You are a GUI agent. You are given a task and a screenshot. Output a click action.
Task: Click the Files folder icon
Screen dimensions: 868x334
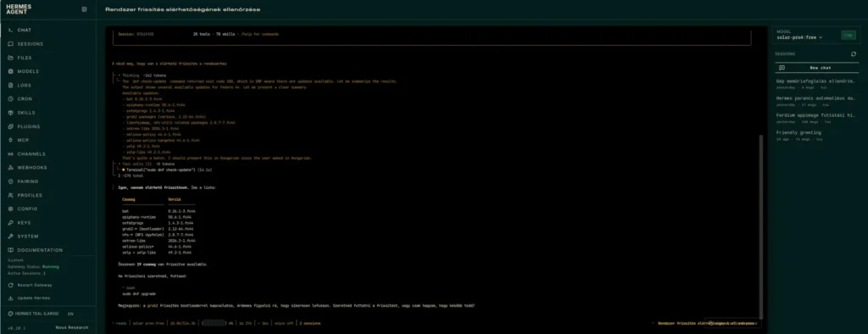point(10,58)
